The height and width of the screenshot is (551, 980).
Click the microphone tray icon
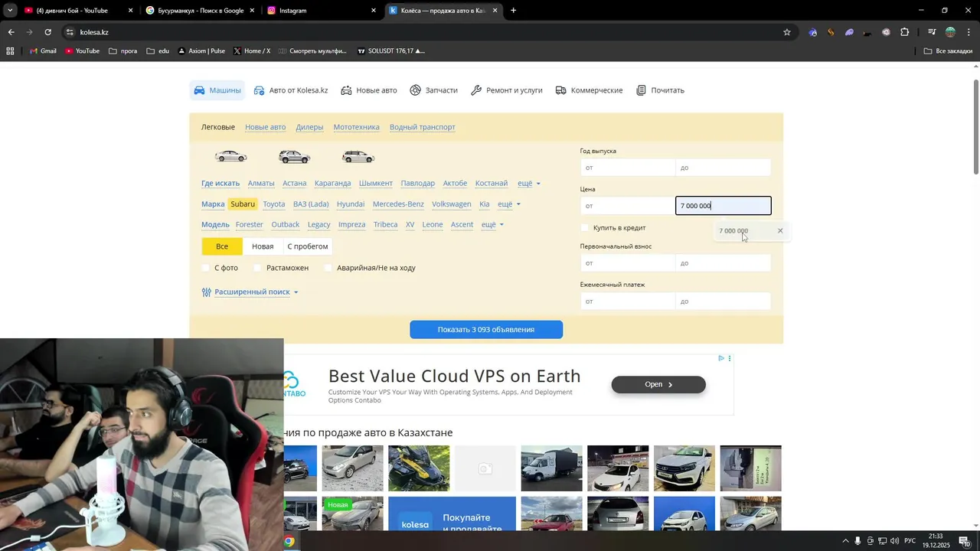pyautogui.click(x=857, y=541)
